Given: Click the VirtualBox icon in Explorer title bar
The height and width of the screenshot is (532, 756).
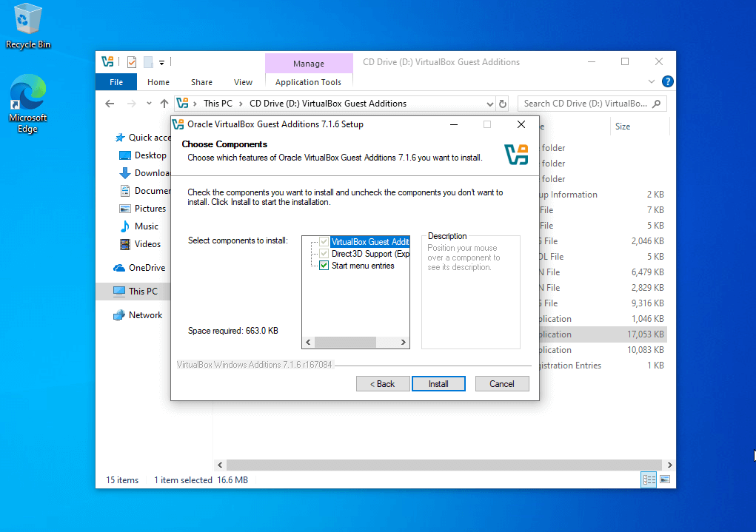Looking at the screenshot, I should [x=107, y=61].
